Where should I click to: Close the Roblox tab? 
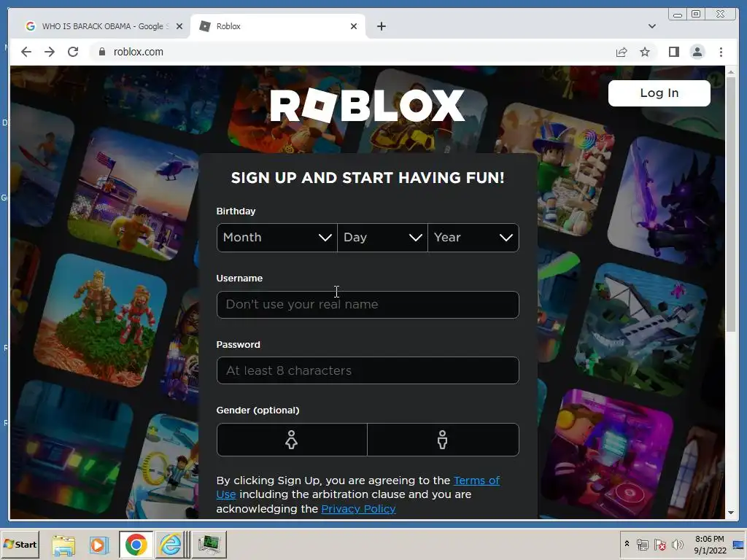click(x=354, y=26)
